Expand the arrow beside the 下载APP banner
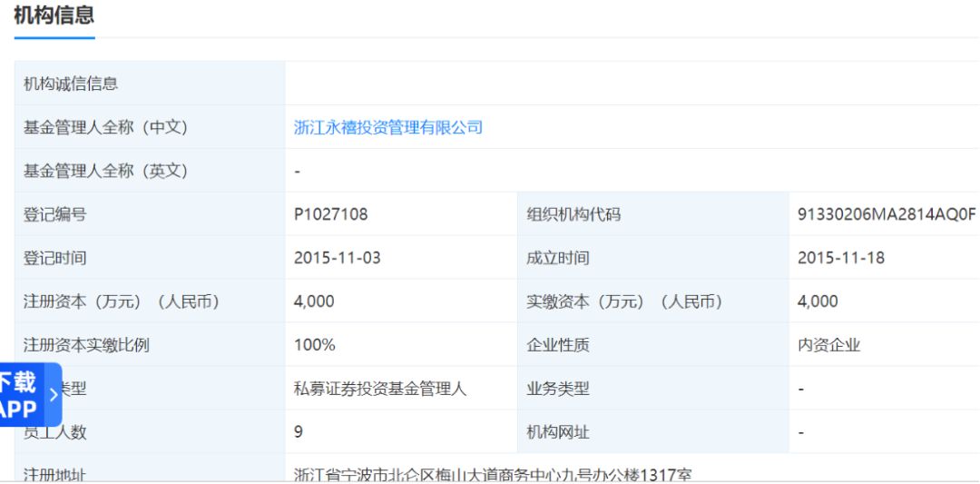The width and height of the screenshot is (980, 484). tap(54, 395)
